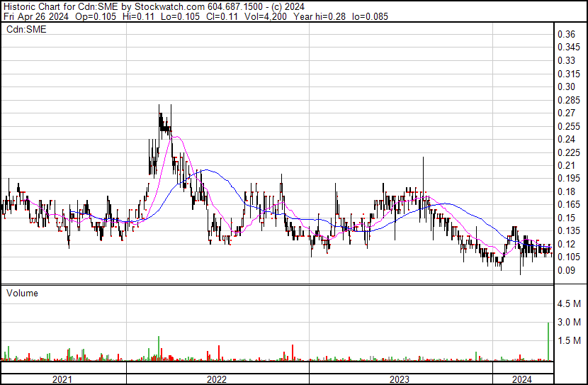The width and height of the screenshot is (588, 385).
Task: Click the 0.24 price axis label
Action: [x=566, y=139]
